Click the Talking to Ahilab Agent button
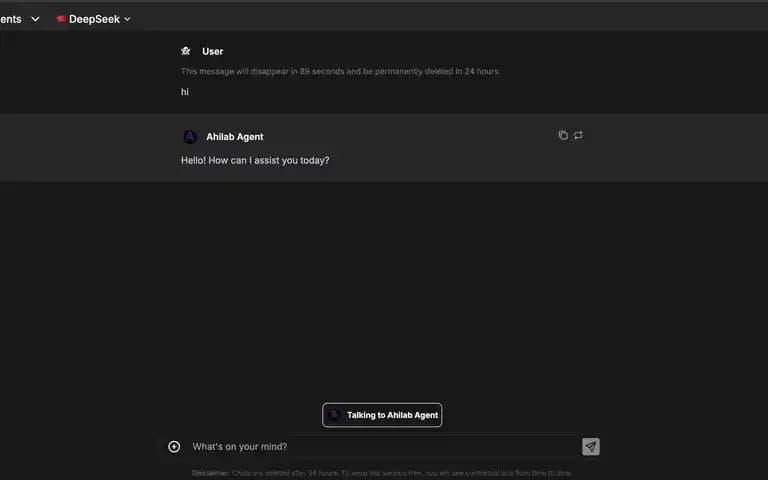 pyautogui.click(x=382, y=415)
